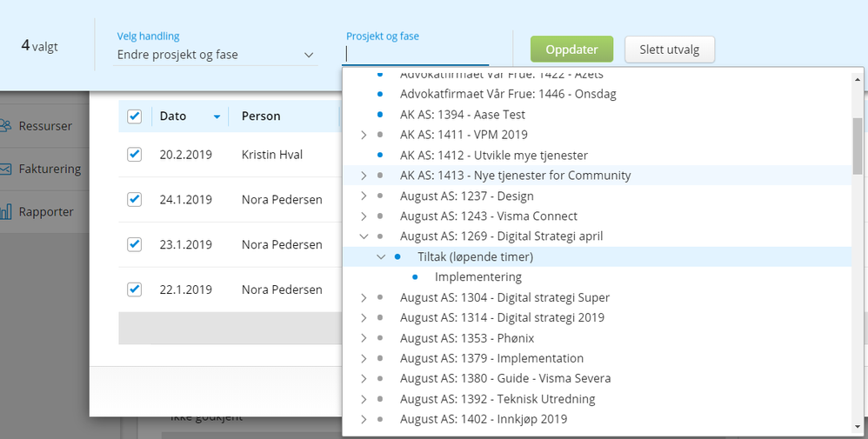
Task: Click the Prosjekt og fase input field
Action: pyautogui.click(x=415, y=54)
